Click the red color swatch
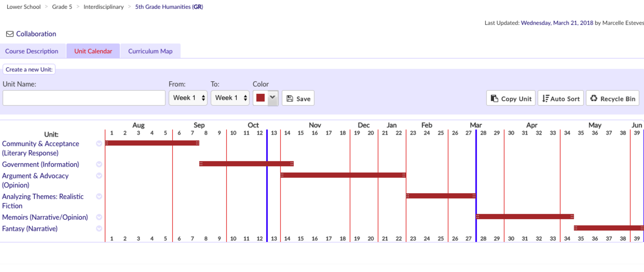644x272 pixels. (x=260, y=98)
